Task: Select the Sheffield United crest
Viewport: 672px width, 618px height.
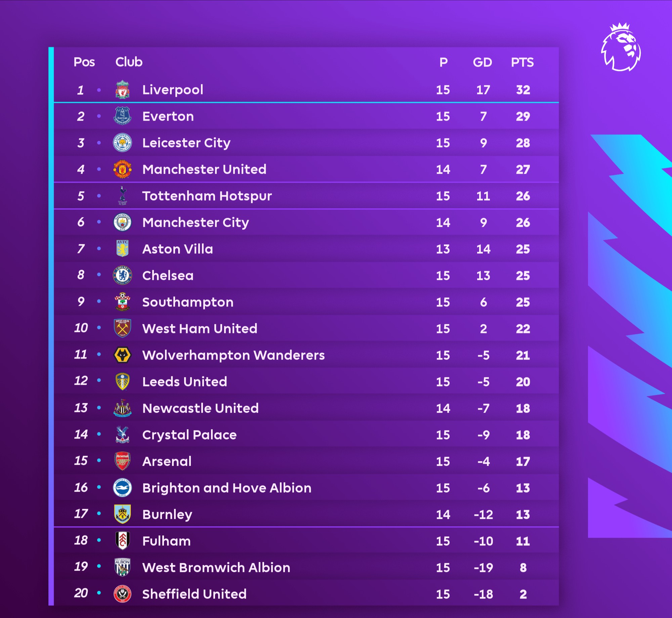Action: click(122, 594)
